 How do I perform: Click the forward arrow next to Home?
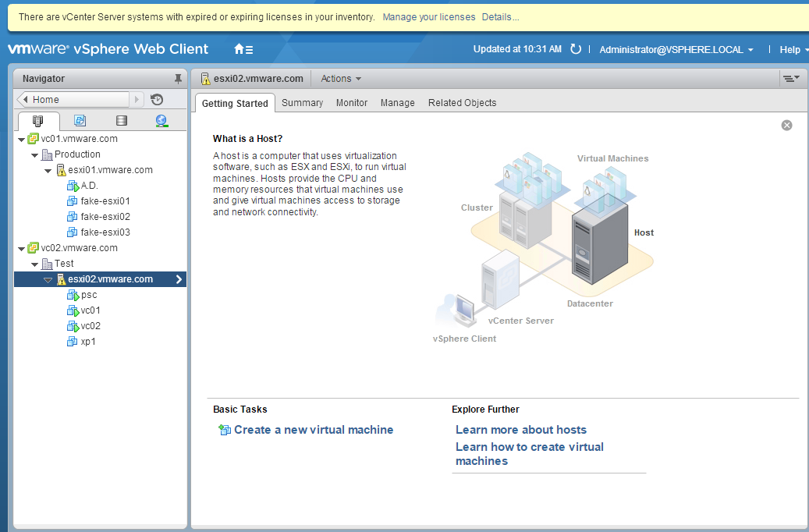click(137, 100)
